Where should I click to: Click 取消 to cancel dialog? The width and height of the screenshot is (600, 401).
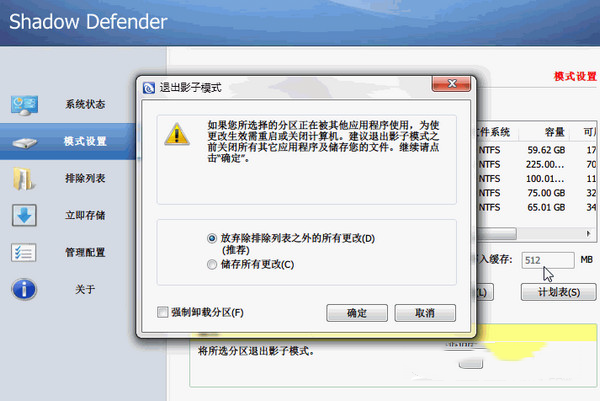(425, 313)
